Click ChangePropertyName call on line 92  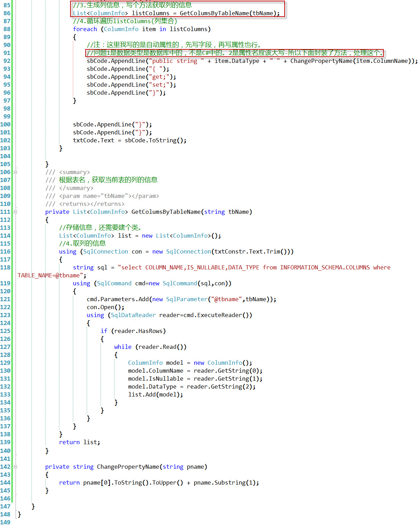point(352,61)
